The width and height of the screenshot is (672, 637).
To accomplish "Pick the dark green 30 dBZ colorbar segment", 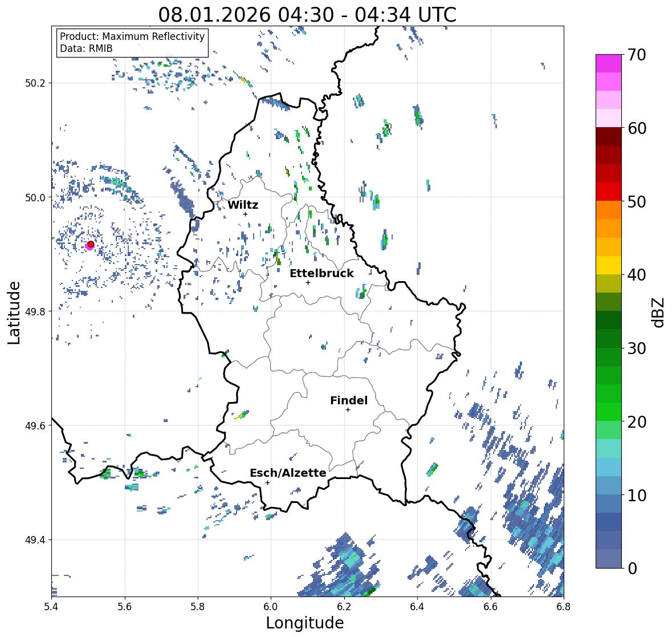I will point(609,338).
